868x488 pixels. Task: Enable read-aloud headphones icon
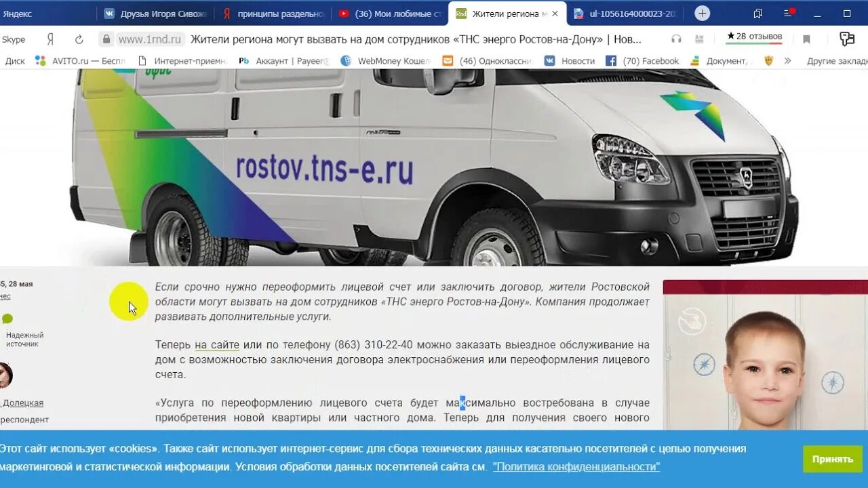click(676, 39)
